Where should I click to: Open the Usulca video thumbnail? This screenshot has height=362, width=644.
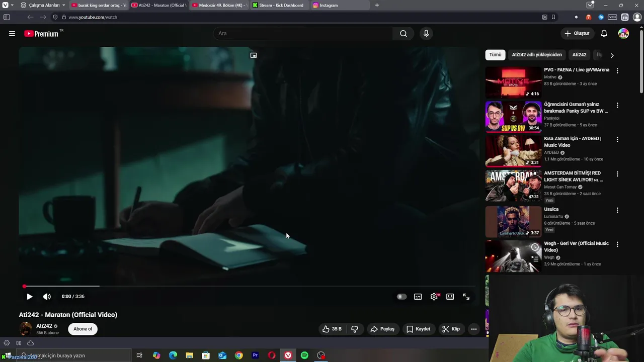coord(513,221)
